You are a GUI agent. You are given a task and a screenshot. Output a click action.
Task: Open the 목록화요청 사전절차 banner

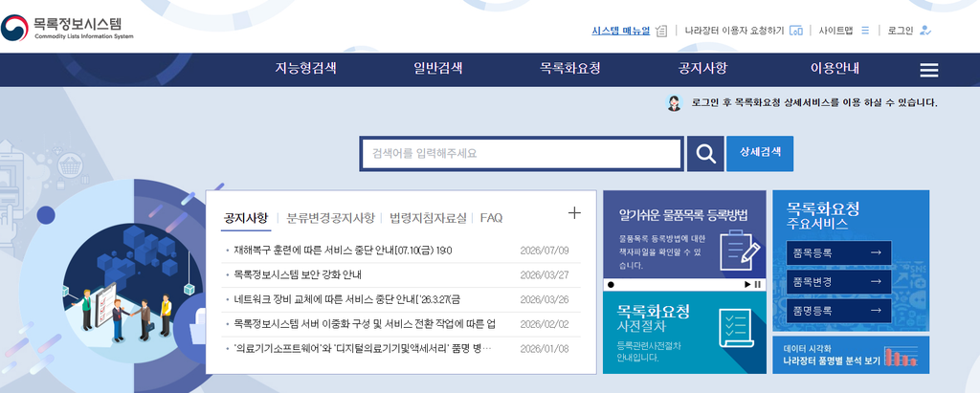point(684,333)
